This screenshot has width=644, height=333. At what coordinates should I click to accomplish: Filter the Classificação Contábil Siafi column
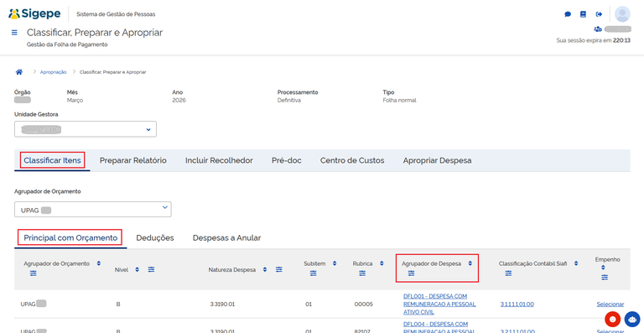pos(508,273)
